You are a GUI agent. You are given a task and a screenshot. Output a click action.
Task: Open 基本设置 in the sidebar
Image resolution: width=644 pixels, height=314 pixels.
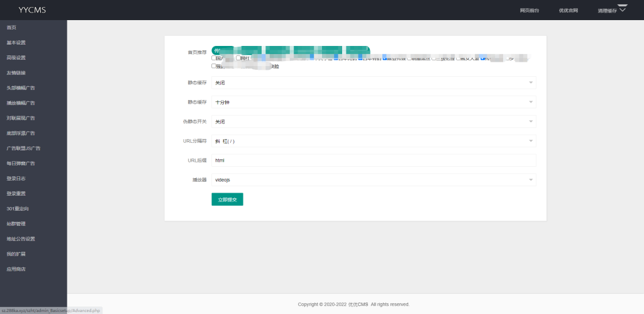(16, 43)
